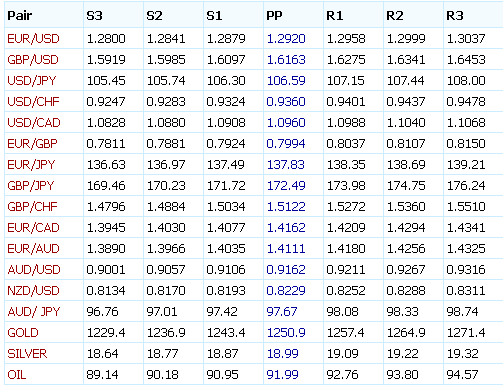Viewport: 503px width, 391px height.
Task: Click the OIL R1 value 92.76
Action: click(x=342, y=375)
